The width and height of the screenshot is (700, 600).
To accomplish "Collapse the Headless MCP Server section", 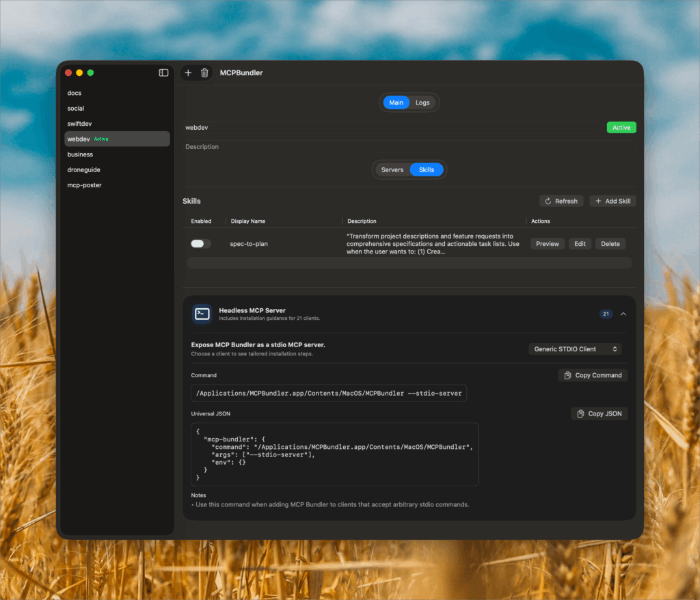I will [623, 314].
